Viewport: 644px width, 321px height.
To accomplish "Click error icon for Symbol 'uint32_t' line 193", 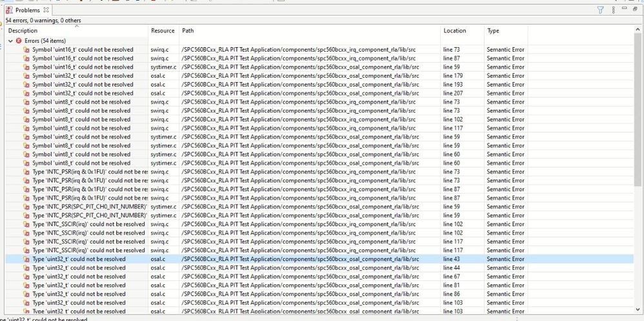I will tap(26, 84).
